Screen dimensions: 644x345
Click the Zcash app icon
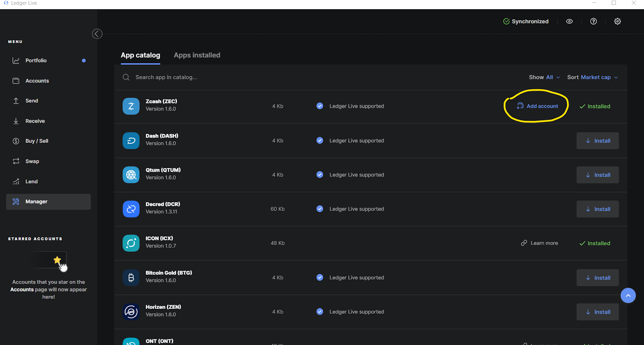coord(131,107)
